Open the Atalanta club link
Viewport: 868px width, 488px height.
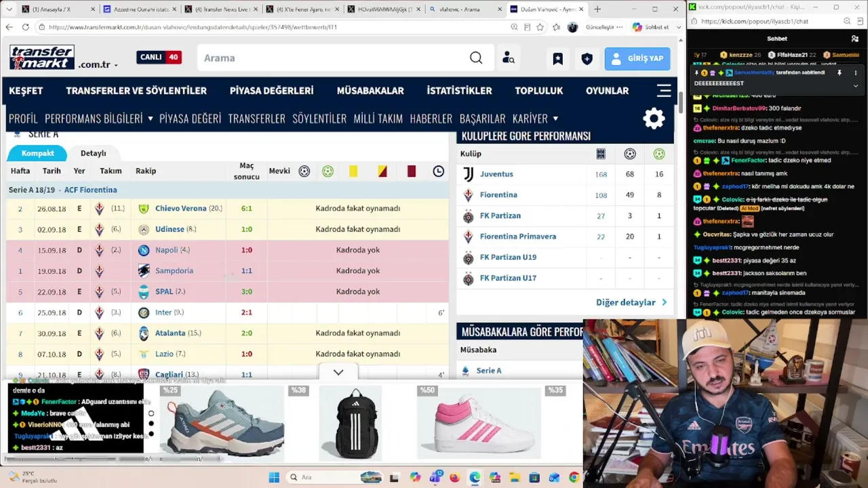pos(170,333)
